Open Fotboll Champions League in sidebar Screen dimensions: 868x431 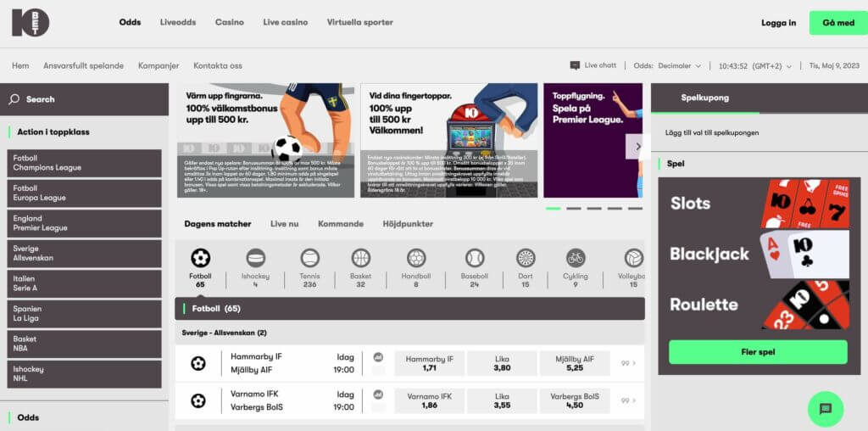pos(84,163)
